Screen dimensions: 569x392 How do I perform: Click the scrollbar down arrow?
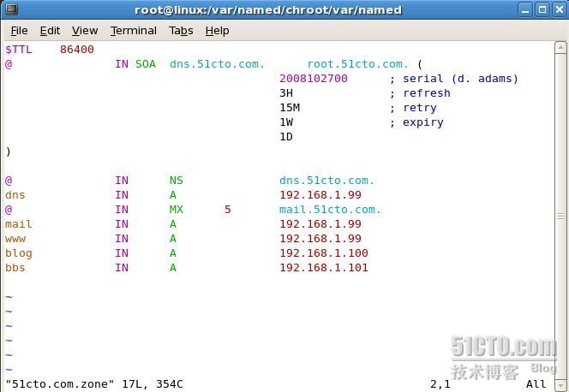tap(560, 385)
